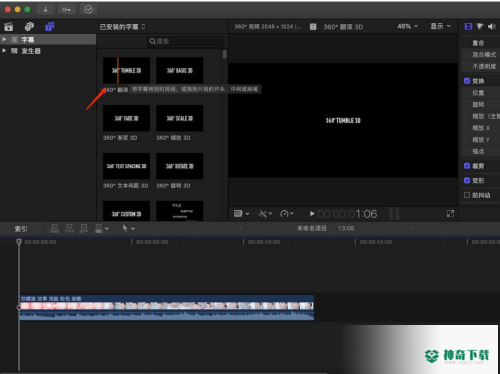500x374 pixels.
Task: Select the 360° Fade 3D title thumbnail
Action: (126, 118)
